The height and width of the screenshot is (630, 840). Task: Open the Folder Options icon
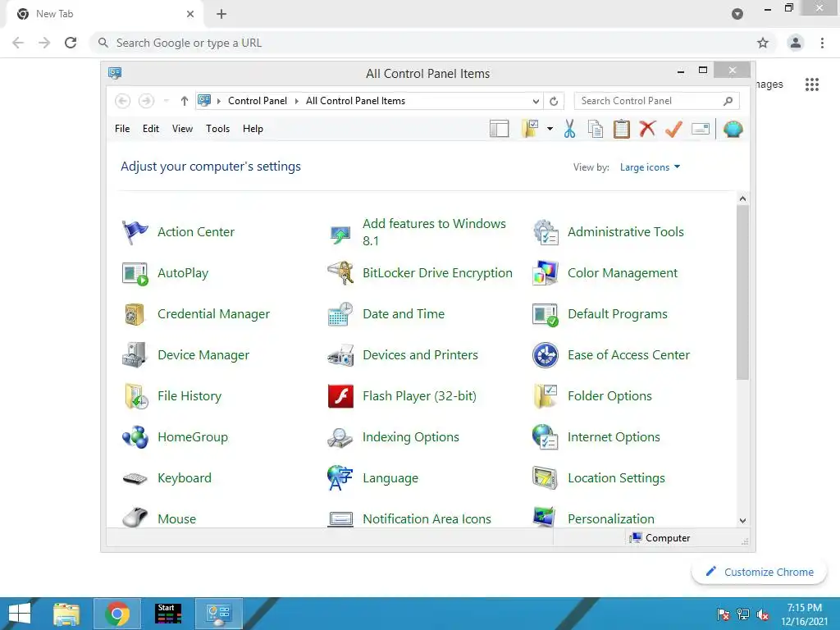click(546, 396)
